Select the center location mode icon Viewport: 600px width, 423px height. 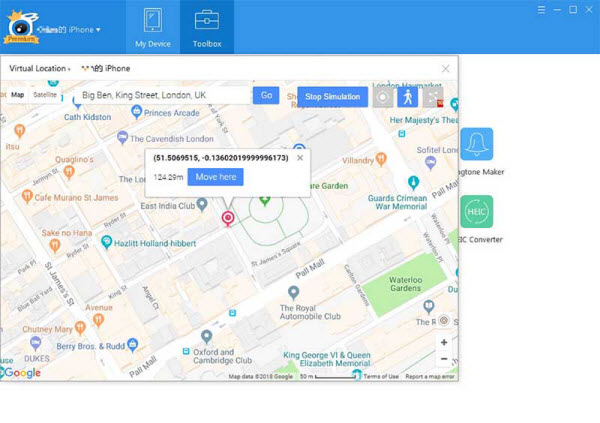pyautogui.click(x=383, y=97)
